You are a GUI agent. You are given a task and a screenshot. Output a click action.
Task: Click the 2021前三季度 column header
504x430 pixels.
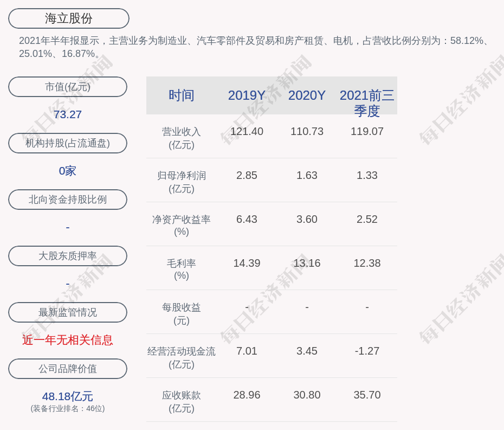tap(367, 102)
